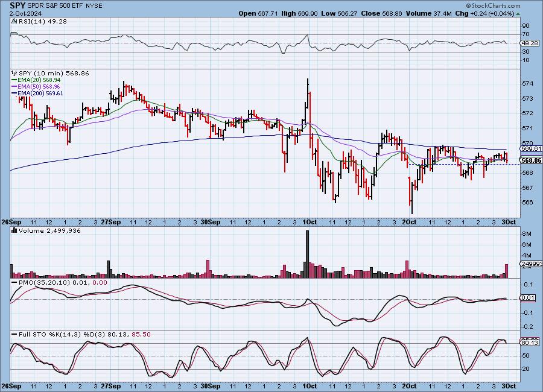Click the Volume 2,499,936 panel label

(x=49, y=230)
